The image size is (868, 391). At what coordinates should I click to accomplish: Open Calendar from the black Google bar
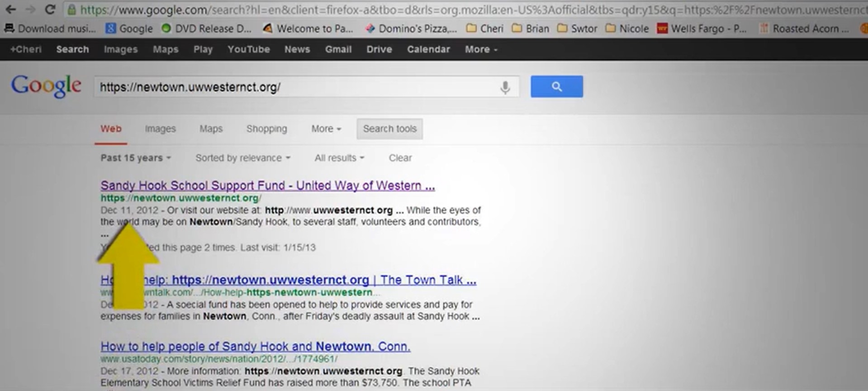428,49
